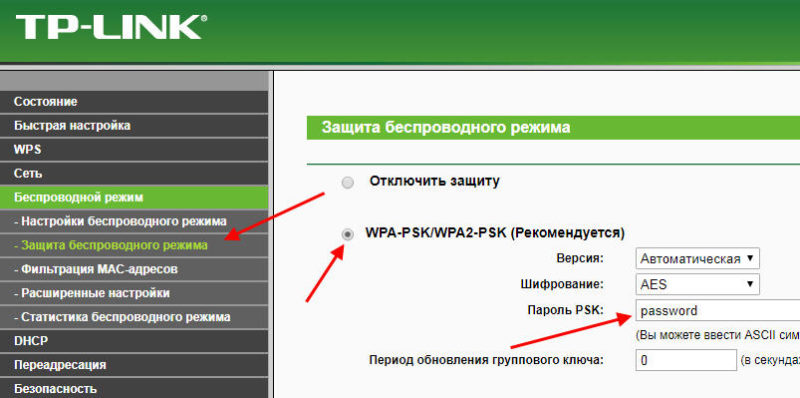Image resolution: width=800 pixels, height=398 pixels.
Task: Click the Версия: label
Action: [580, 258]
